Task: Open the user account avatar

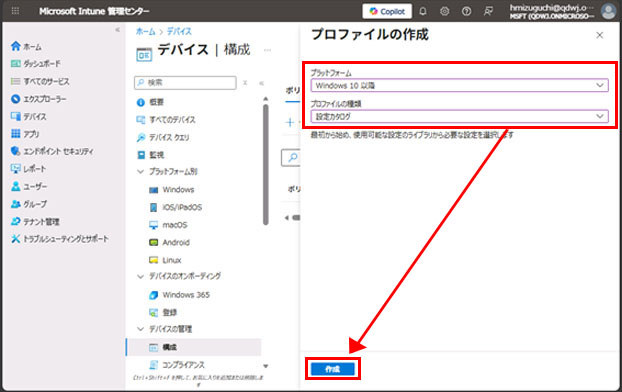Action: (x=608, y=11)
